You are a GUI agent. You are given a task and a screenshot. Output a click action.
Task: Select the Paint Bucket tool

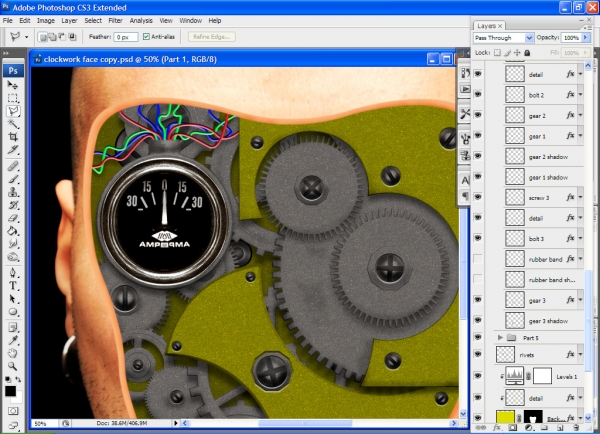pos(13,231)
